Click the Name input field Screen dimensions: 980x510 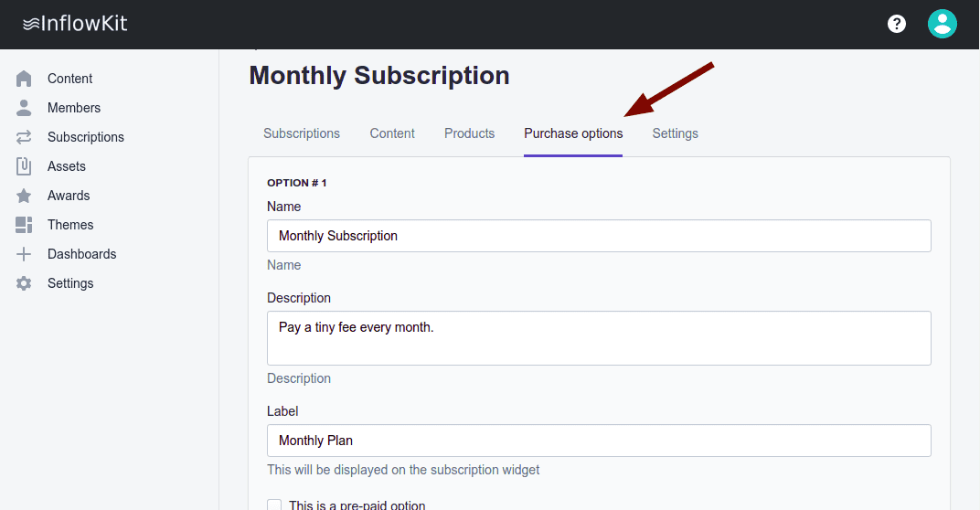[599, 236]
